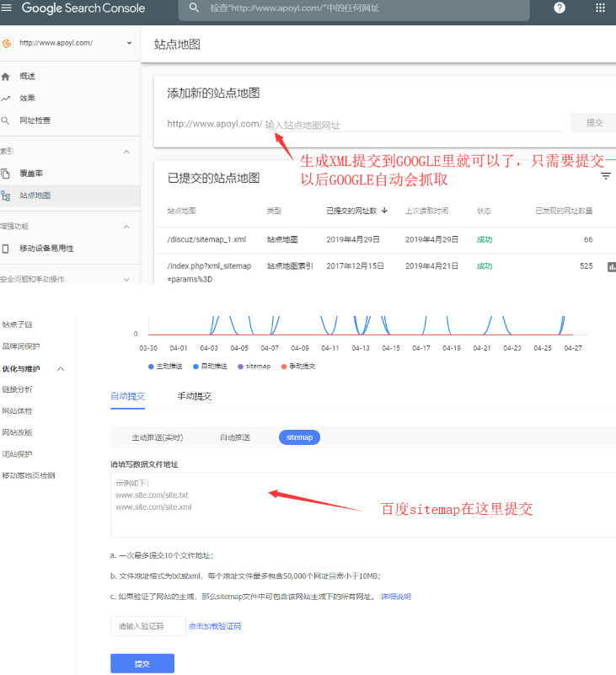
Task: Click the pages icon beside 覆盖率
Action: (5, 174)
